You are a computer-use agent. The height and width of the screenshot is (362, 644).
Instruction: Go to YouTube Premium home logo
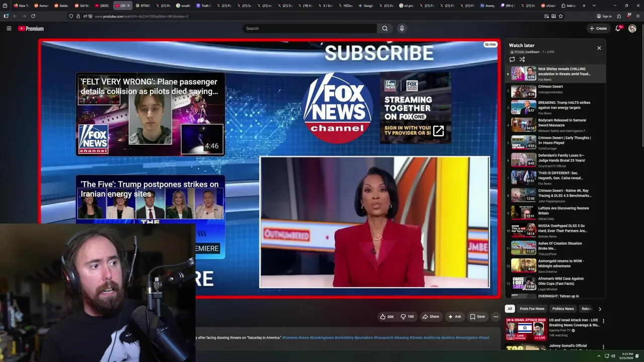point(31,29)
